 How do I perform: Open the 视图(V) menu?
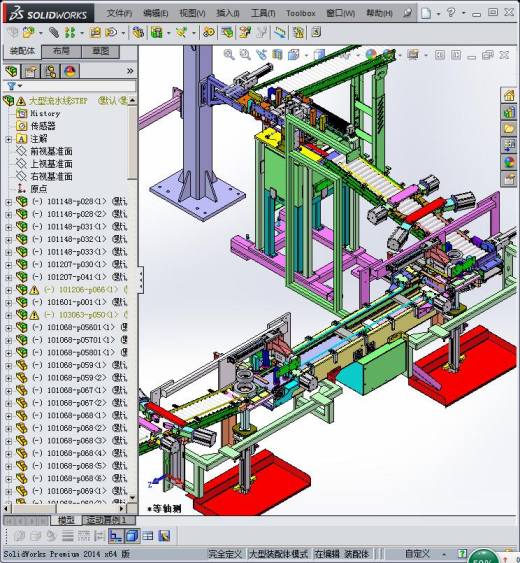192,13
